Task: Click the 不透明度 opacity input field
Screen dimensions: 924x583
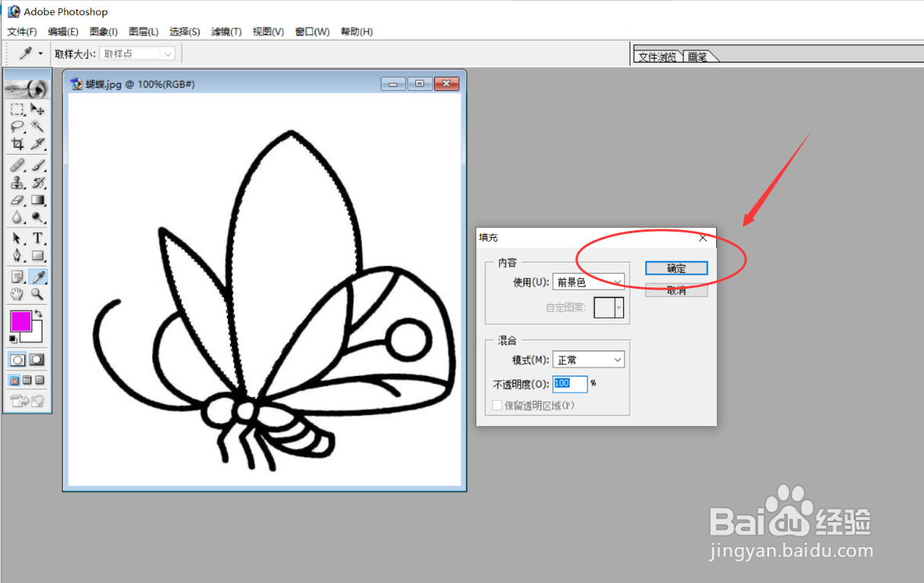Action: click(x=571, y=383)
